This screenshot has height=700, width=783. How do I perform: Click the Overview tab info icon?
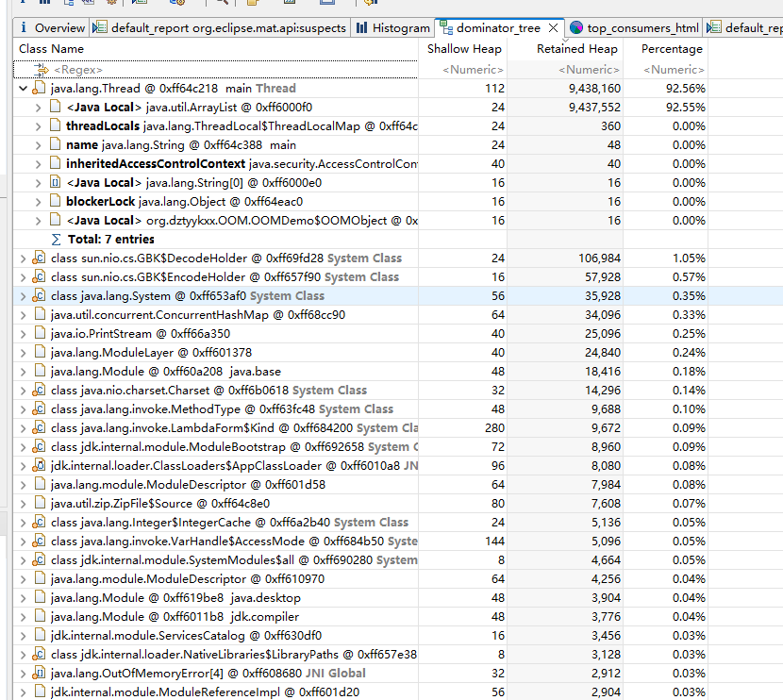point(24,28)
